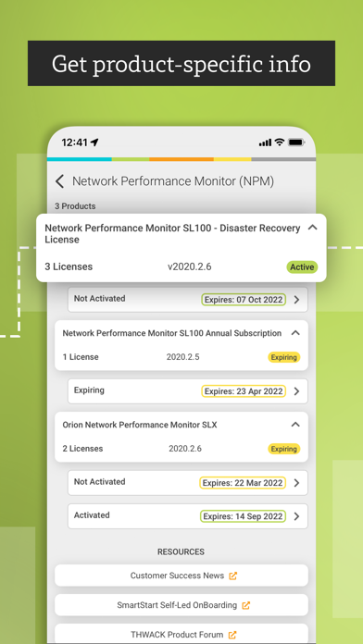Image resolution: width=363 pixels, height=644 pixels.
Task: Click 'Network Performance Monitor SL100 Annual Subscription' title
Action: [x=172, y=333]
